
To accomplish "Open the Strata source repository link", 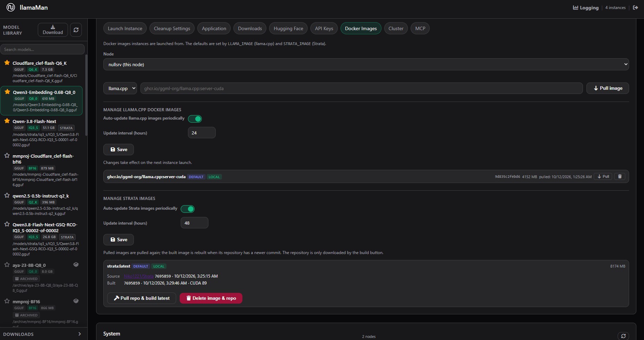I will coord(139,276).
